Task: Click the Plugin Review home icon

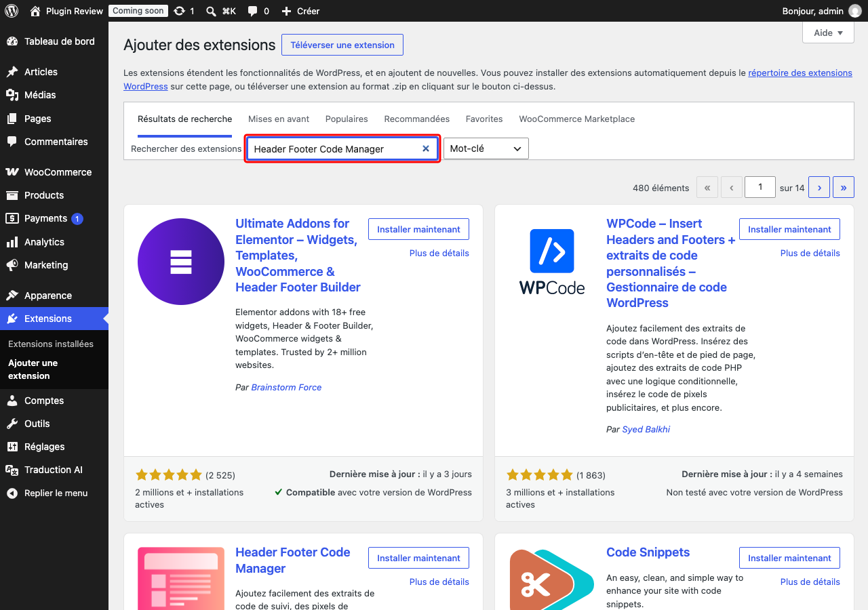Action: pos(35,11)
